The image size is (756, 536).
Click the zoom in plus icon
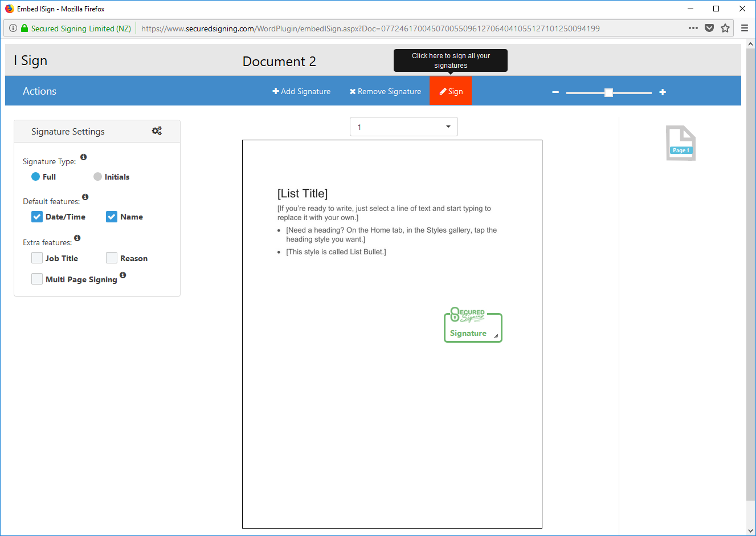pos(663,92)
